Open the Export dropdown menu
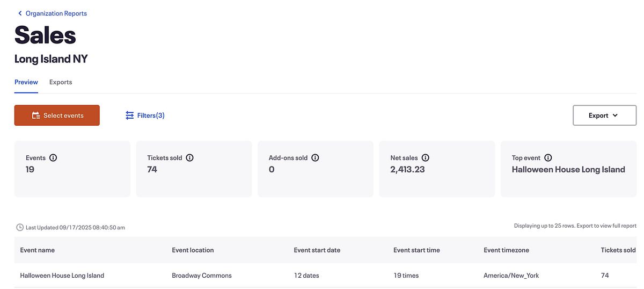The image size is (644, 289). pyautogui.click(x=604, y=115)
